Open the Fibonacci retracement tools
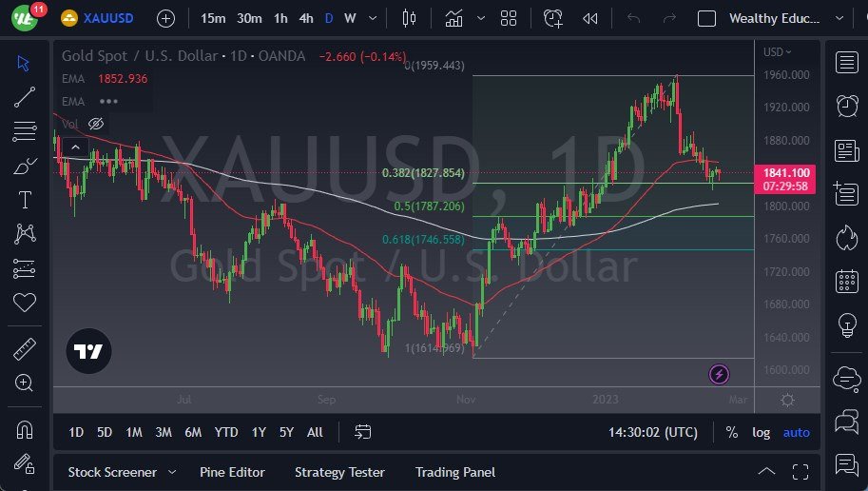This screenshot has height=491, width=868. (25, 131)
